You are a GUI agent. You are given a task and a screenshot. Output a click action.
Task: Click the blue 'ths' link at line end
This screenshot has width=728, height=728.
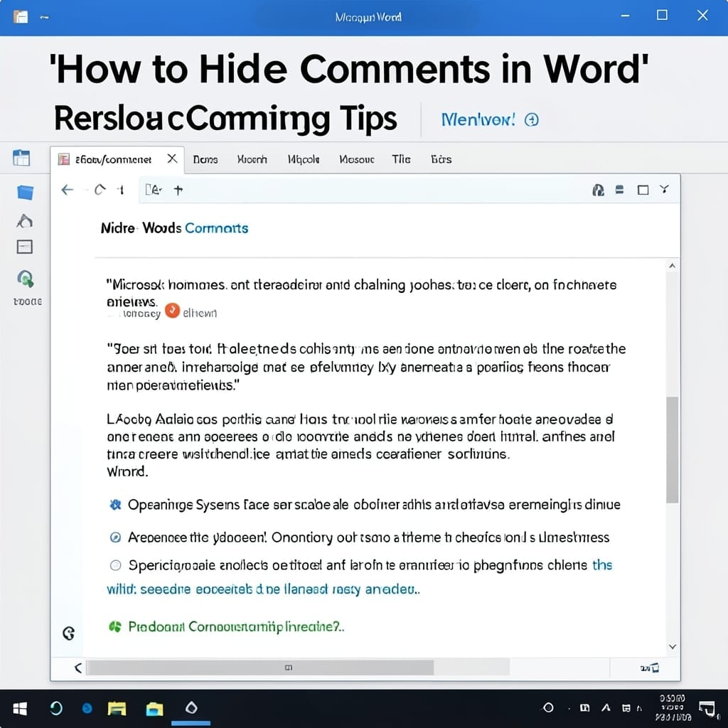[x=602, y=565]
